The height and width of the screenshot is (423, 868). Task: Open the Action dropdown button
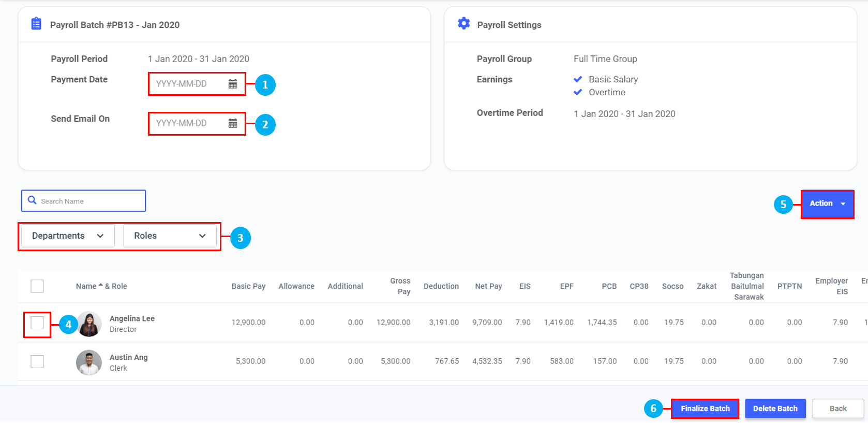[827, 204]
